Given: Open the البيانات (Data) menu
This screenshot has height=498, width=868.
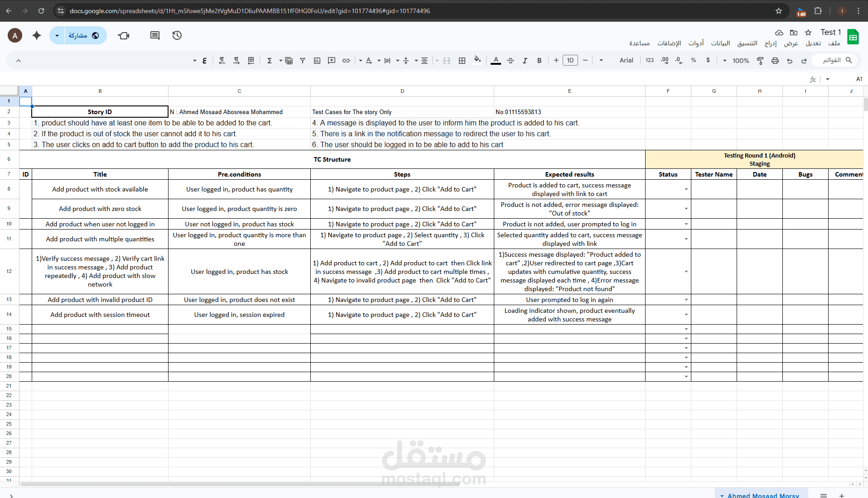Looking at the screenshot, I should [x=720, y=43].
